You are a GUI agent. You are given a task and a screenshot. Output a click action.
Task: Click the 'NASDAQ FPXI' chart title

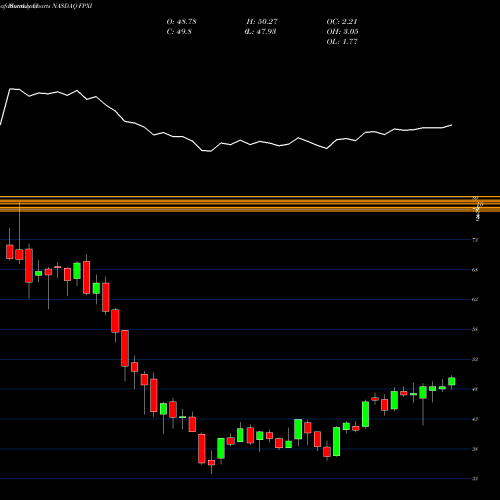click(72, 6)
